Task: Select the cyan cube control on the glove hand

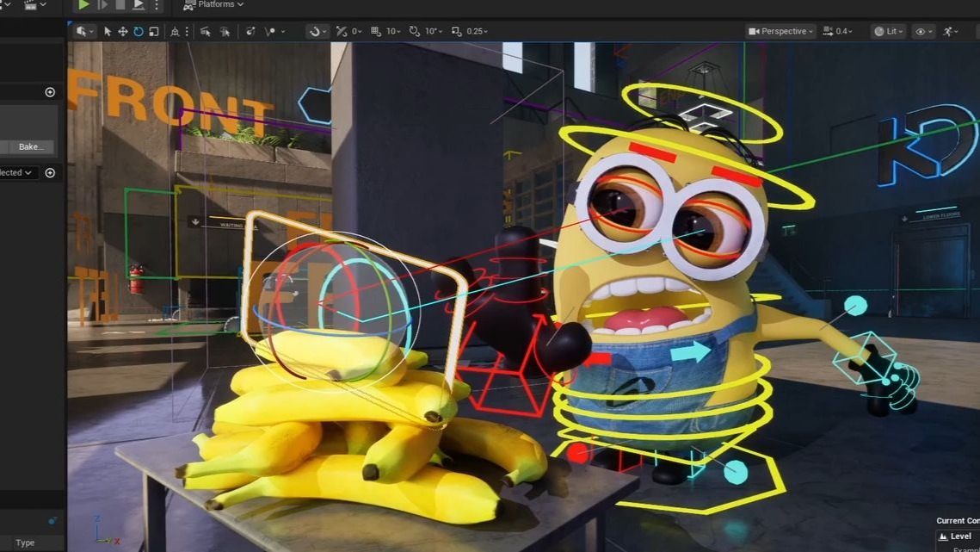Action: (x=865, y=357)
